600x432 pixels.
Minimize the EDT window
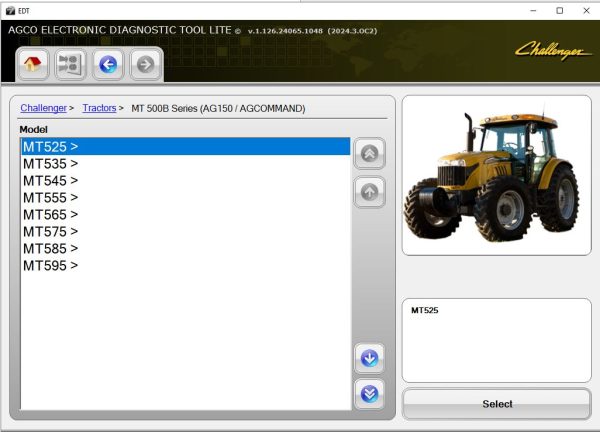click(x=533, y=11)
